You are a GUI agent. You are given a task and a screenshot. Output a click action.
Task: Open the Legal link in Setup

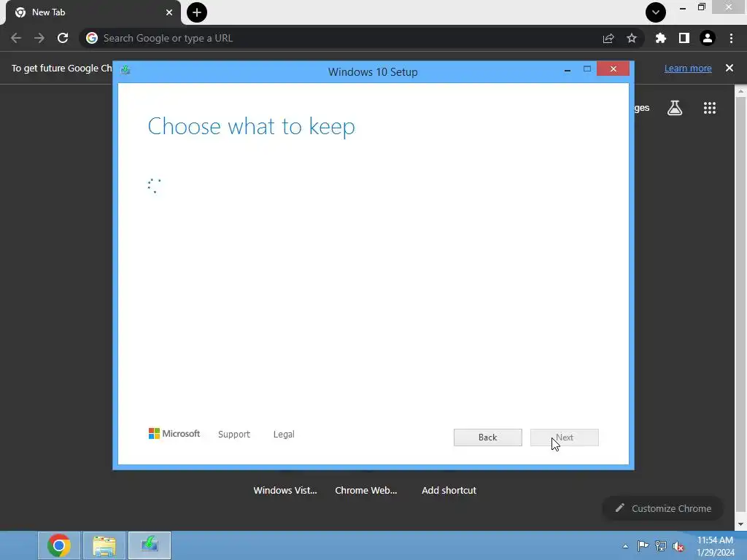point(284,435)
